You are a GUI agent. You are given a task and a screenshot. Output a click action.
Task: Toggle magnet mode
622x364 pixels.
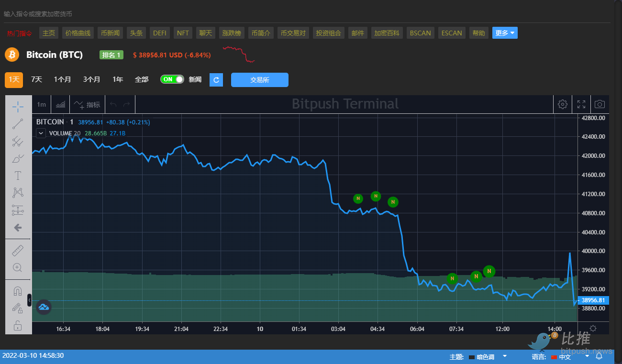click(18, 291)
